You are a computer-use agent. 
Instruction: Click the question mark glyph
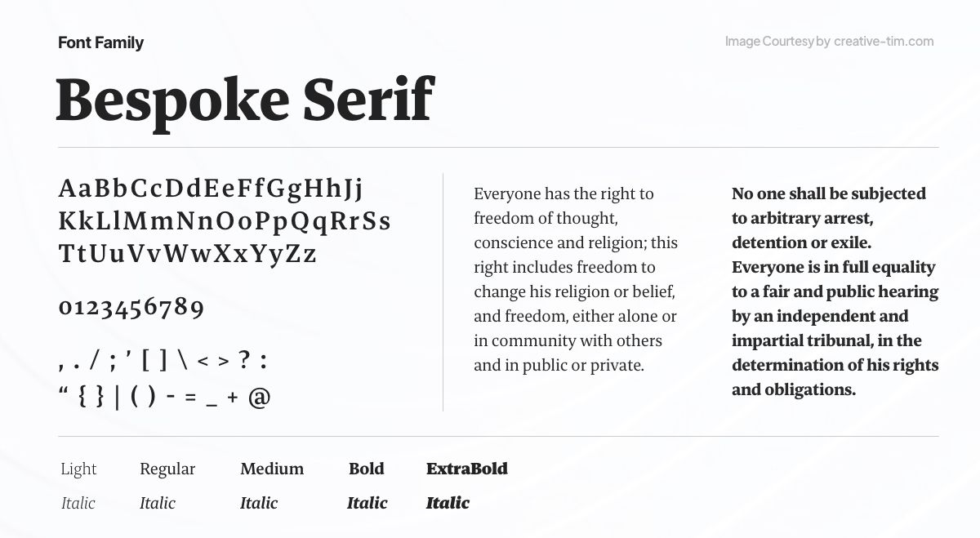coord(243,361)
